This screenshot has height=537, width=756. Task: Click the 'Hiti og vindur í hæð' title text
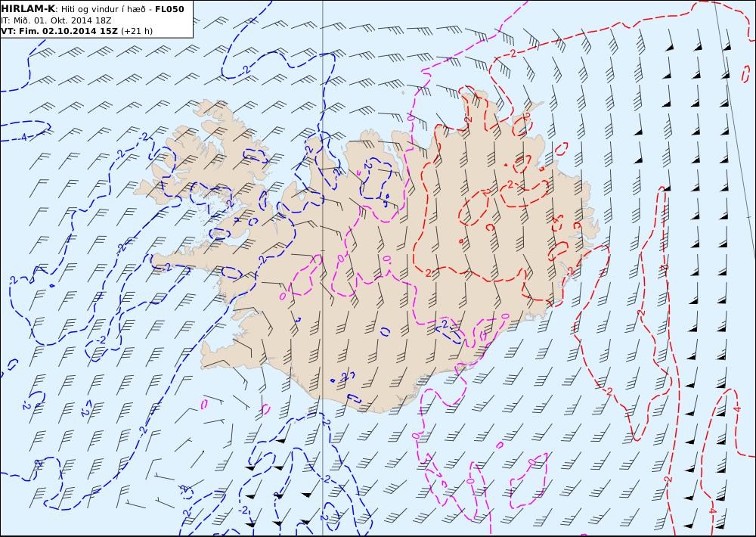103,9
